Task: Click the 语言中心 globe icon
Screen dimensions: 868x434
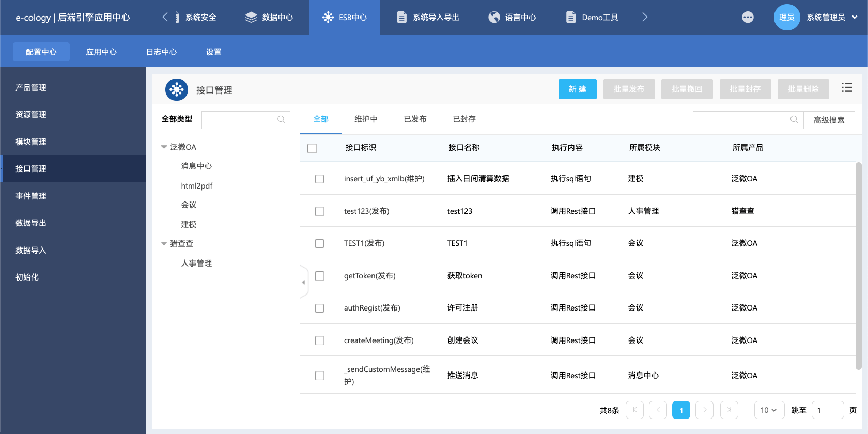Action: [494, 18]
